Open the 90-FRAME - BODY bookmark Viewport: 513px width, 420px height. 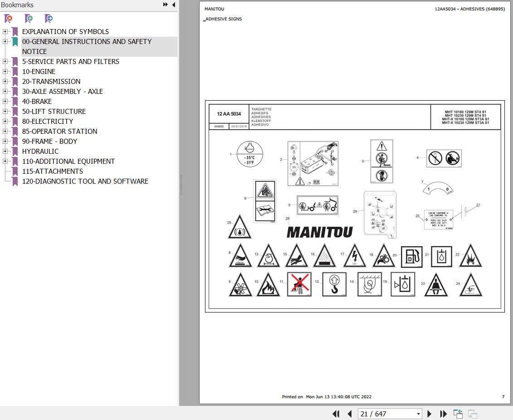[x=50, y=142]
